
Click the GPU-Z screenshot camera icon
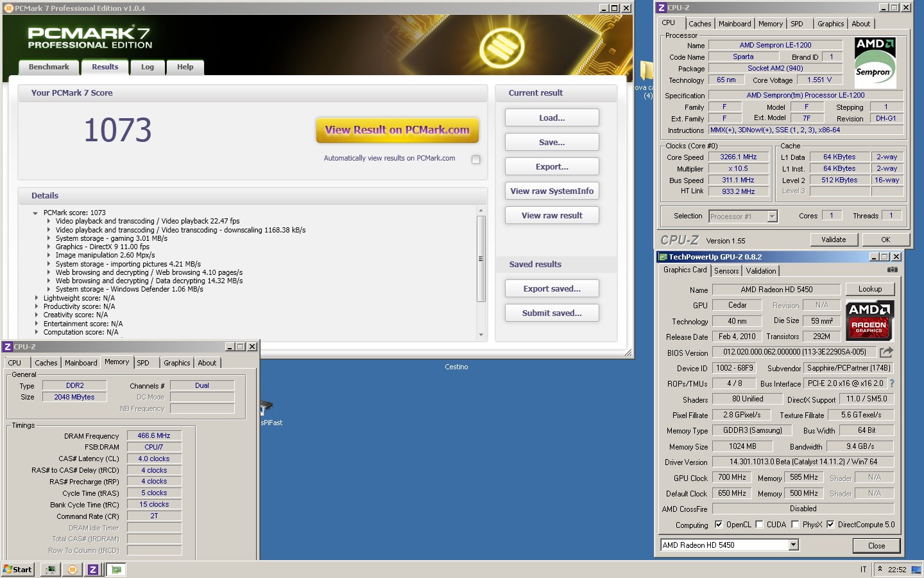[892, 270]
